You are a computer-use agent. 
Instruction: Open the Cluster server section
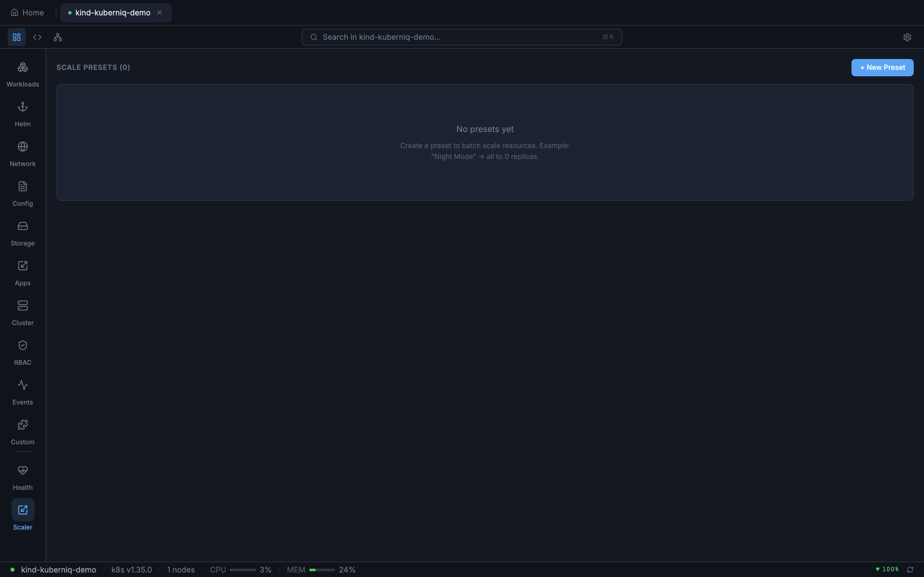tap(22, 313)
